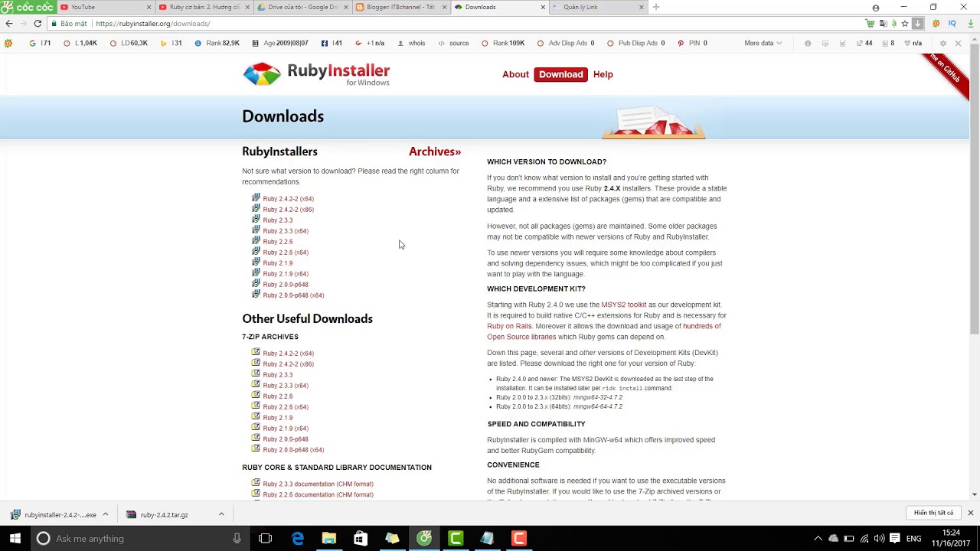Viewport: 980px width, 551px height.
Task: Expand rubyinstaller exe download options arrow
Action: click(x=106, y=514)
